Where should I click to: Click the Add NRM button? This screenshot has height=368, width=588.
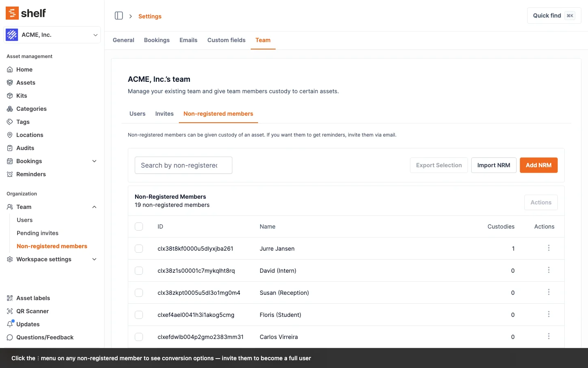pos(538,165)
